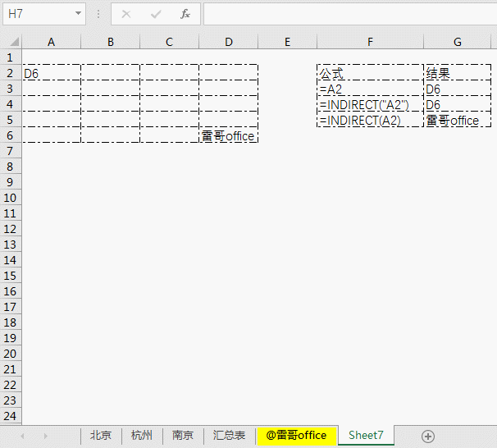The width and height of the screenshot is (497, 448).
Task: Click cell with formula text =A2
Action: coord(370,89)
